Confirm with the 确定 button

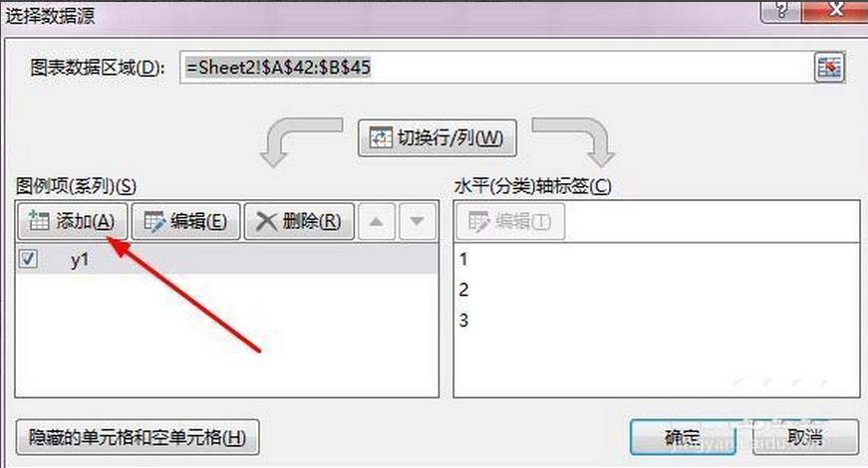(x=683, y=437)
